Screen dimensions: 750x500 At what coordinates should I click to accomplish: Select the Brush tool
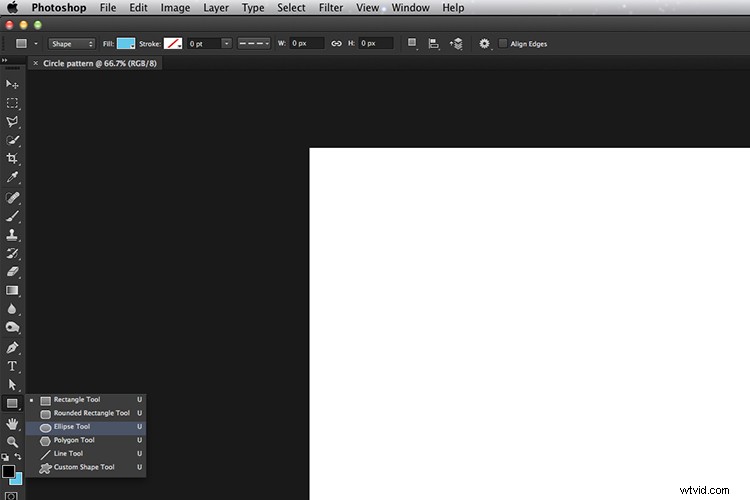[12, 216]
